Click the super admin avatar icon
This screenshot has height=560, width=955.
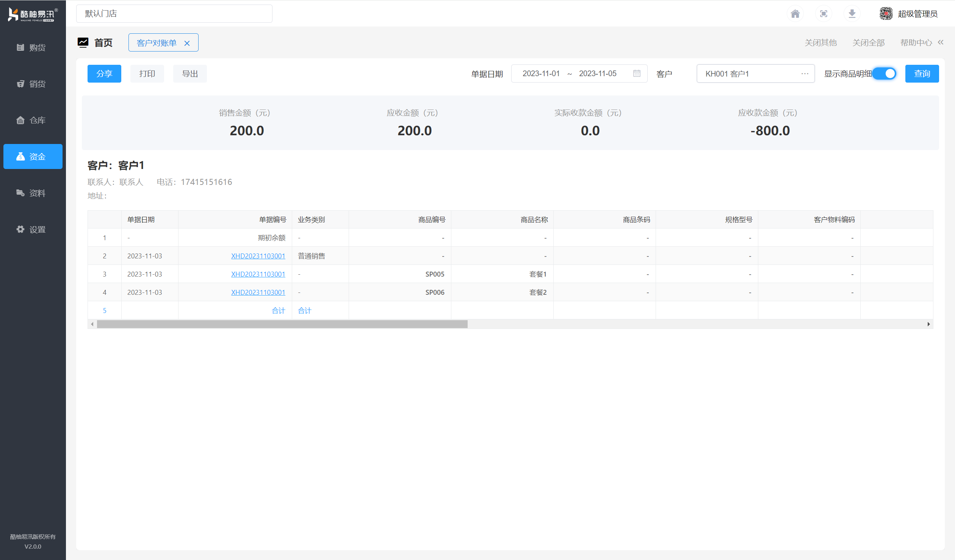coord(886,14)
